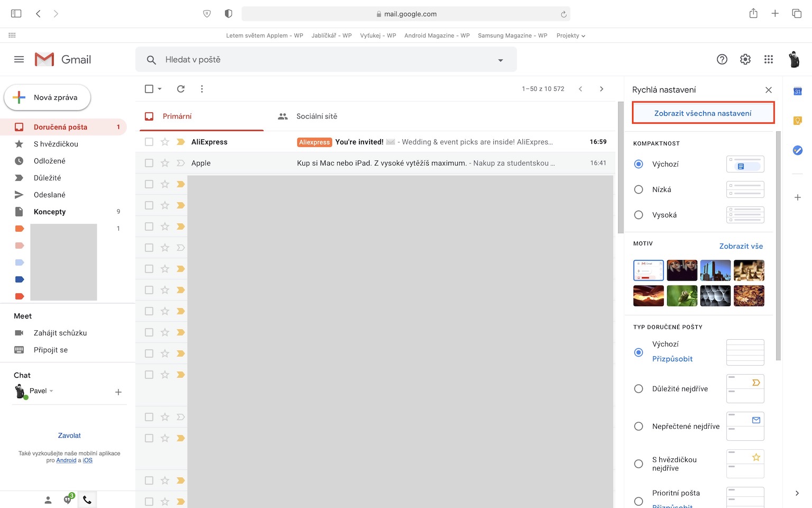Open Google Keep in the side panel

click(x=798, y=121)
